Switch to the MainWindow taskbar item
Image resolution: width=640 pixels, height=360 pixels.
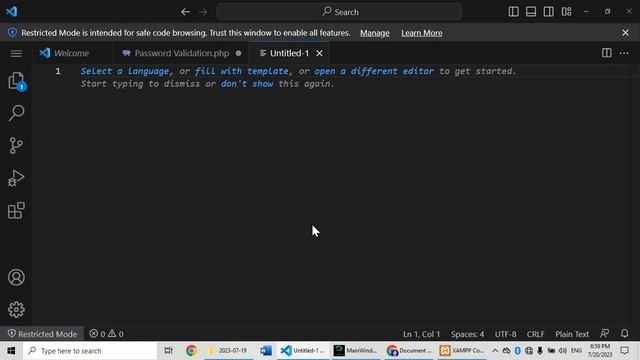355,351
